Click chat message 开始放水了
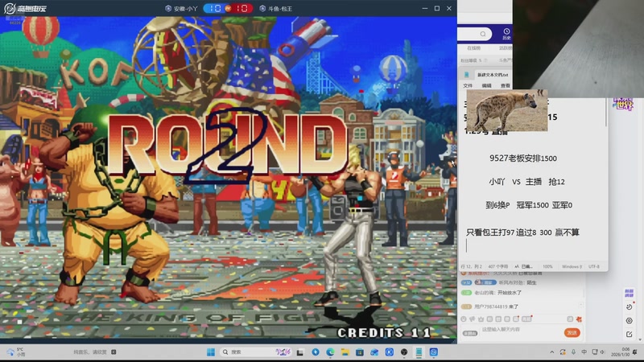 click(510, 293)
